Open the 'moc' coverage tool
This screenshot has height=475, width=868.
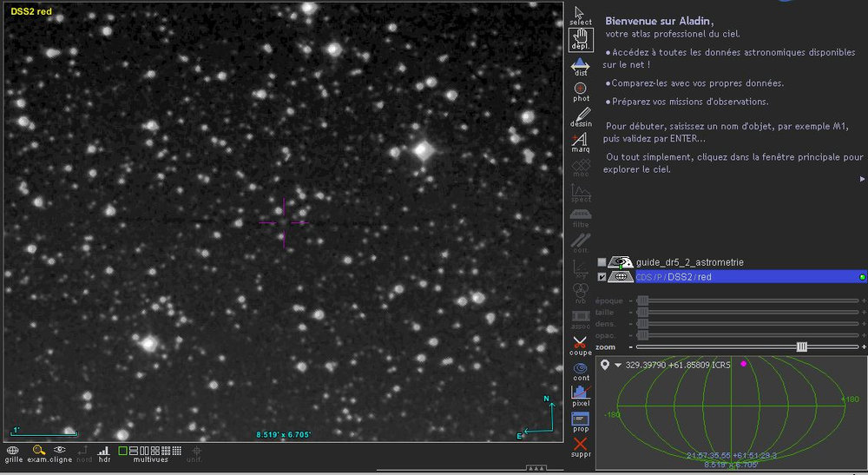[580, 168]
